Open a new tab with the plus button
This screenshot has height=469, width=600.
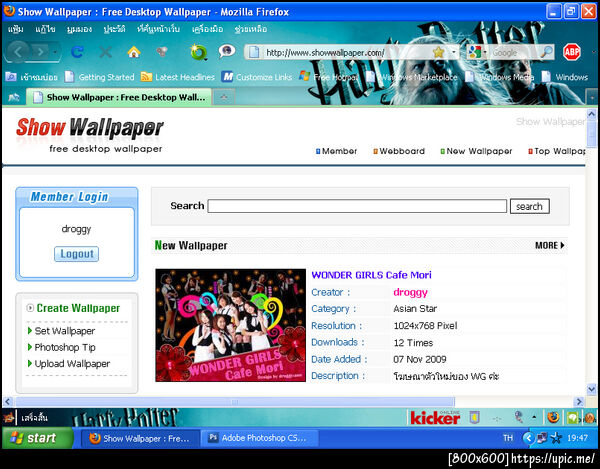[x=224, y=98]
